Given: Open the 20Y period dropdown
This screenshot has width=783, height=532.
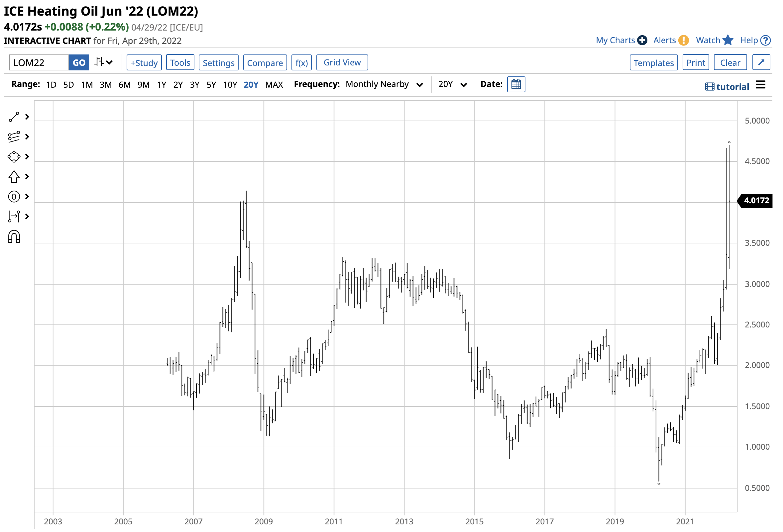Looking at the screenshot, I should pyautogui.click(x=452, y=84).
